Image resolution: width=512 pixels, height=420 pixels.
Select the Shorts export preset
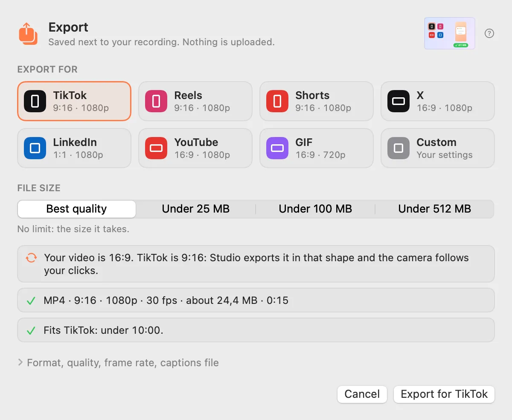(317, 101)
